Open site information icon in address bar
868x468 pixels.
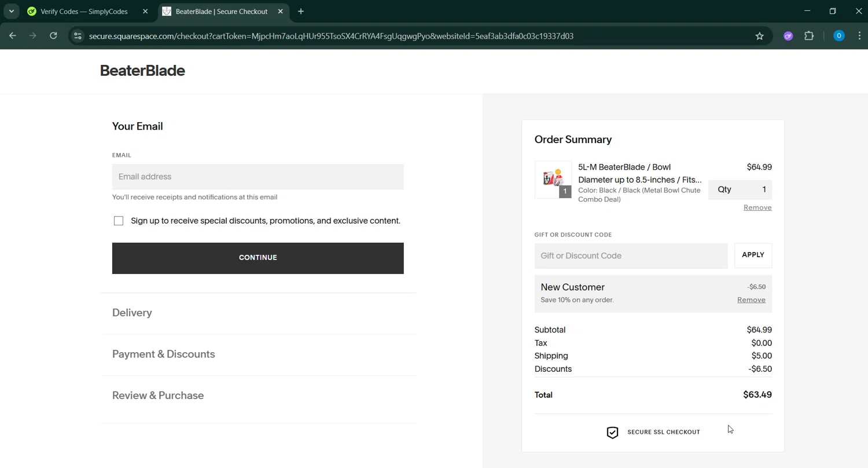[x=78, y=36]
